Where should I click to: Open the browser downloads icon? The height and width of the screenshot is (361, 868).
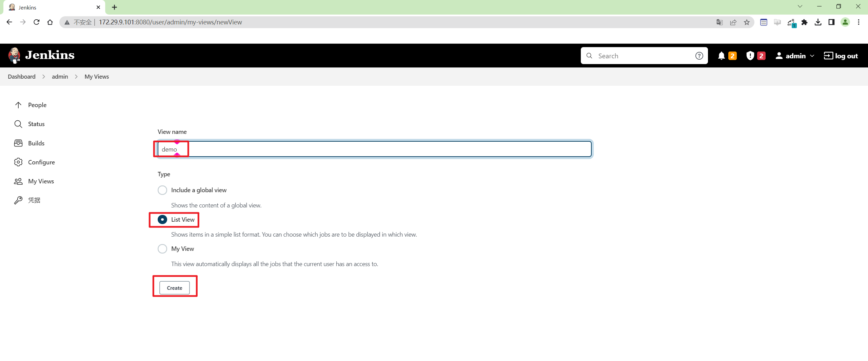pos(818,22)
